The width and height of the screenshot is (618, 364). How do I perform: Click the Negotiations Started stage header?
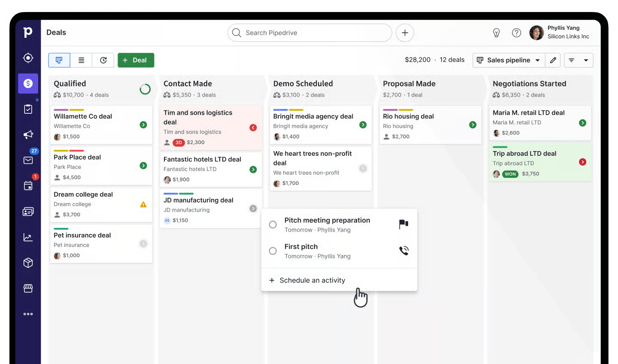pos(540,89)
